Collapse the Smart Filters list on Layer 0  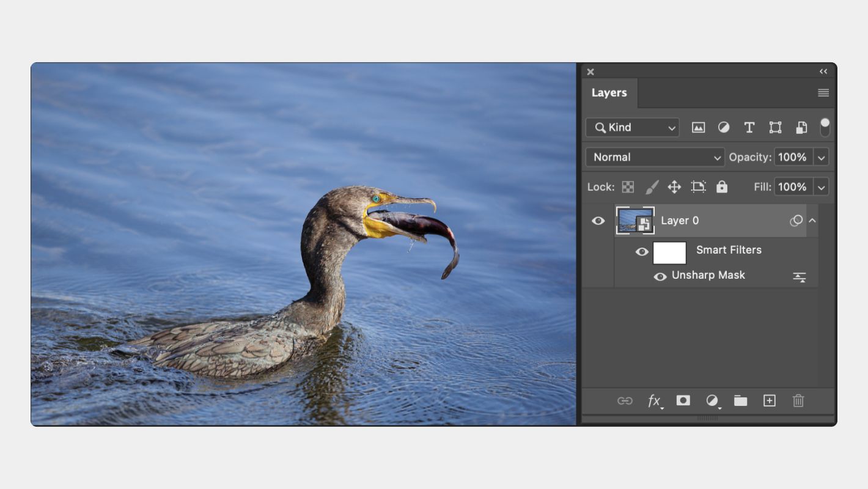pos(812,220)
